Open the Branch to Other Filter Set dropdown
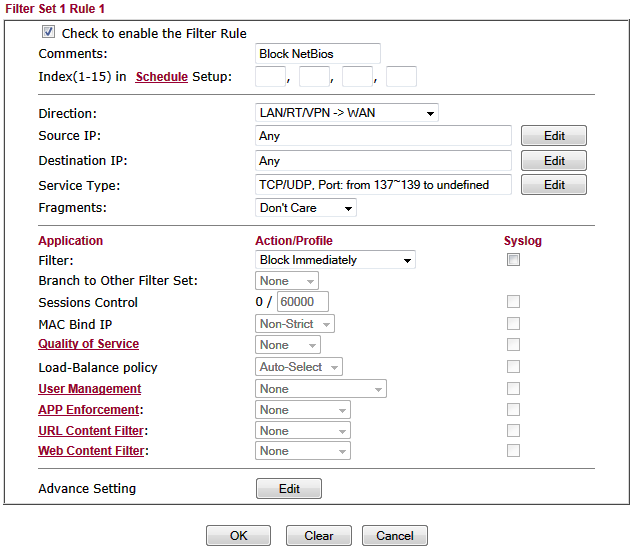This screenshot has width=633, height=548. [287, 281]
